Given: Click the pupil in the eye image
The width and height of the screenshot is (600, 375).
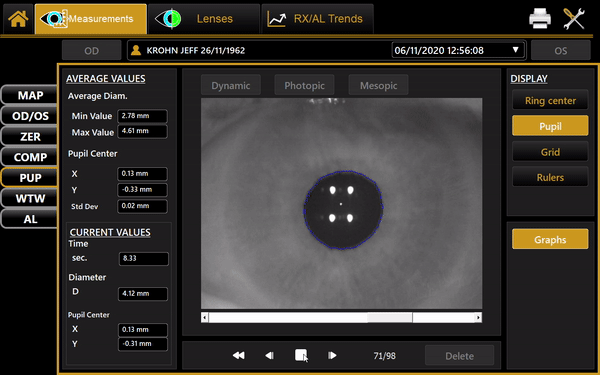Looking at the screenshot, I should [x=343, y=210].
